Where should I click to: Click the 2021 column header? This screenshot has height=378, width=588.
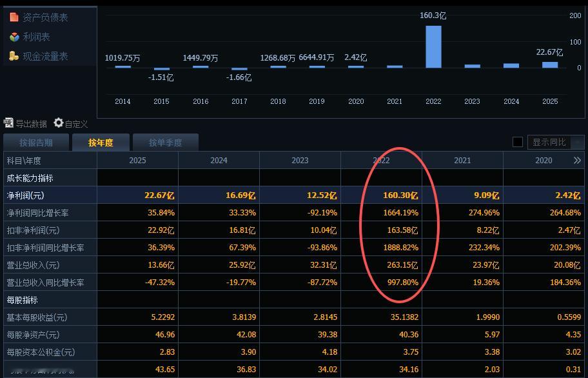tap(462, 161)
